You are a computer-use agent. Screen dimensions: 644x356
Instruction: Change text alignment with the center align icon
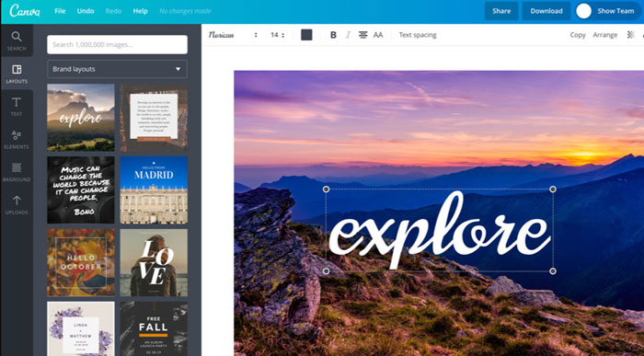click(x=363, y=35)
